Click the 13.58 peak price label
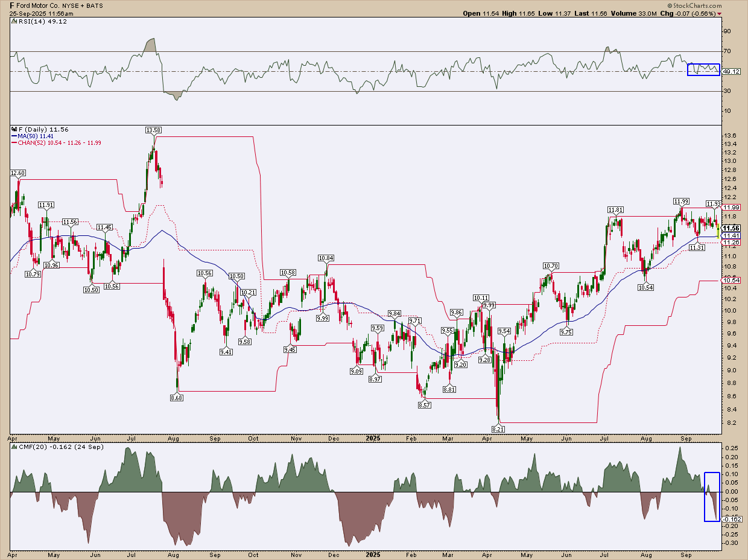This screenshot has width=748, height=560. (x=153, y=130)
